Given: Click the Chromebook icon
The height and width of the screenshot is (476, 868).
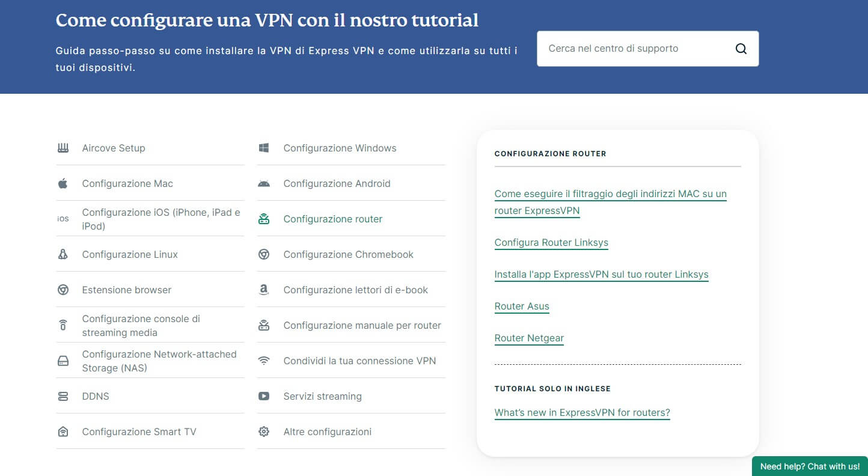Looking at the screenshot, I should click(264, 254).
